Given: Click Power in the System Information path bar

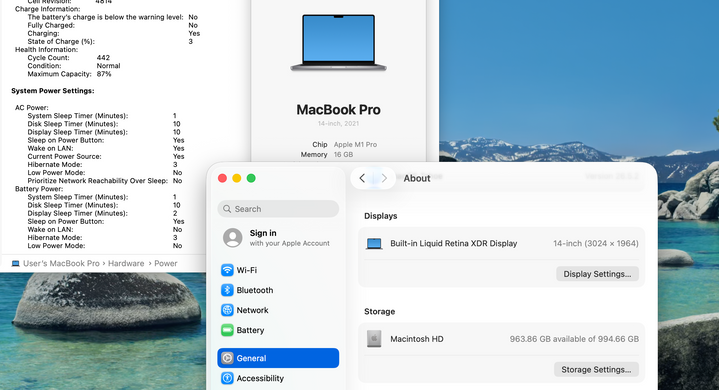Looking at the screenshot, I should [166, 264].
